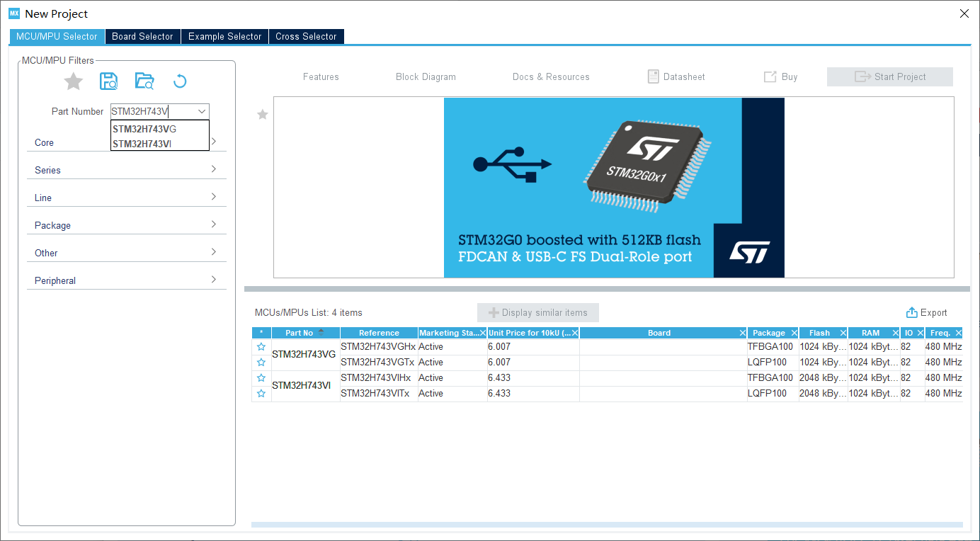
Task: Remove the Board column
Action: (743, 333)
